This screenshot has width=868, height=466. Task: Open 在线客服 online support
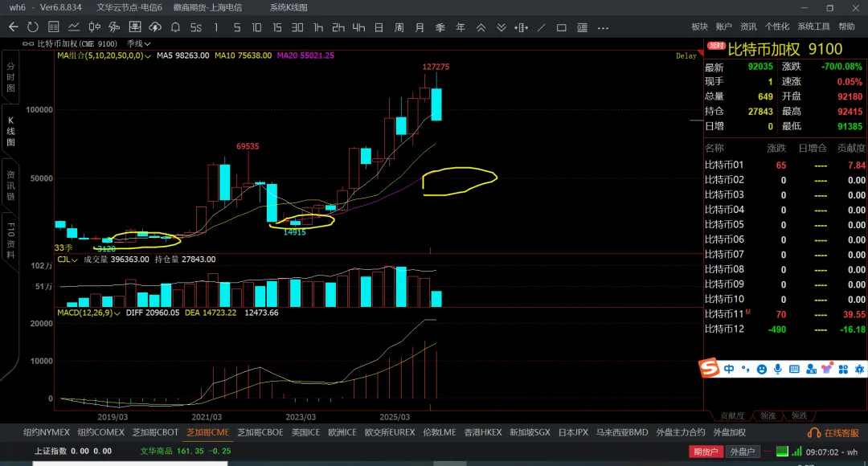tap(833, 433)
